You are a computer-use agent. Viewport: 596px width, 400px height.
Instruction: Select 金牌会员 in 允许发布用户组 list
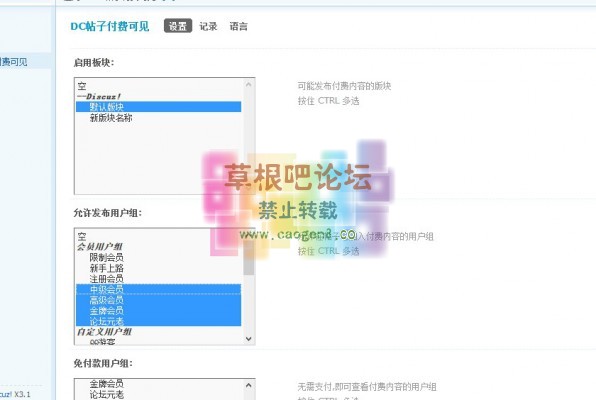[159, 311]
